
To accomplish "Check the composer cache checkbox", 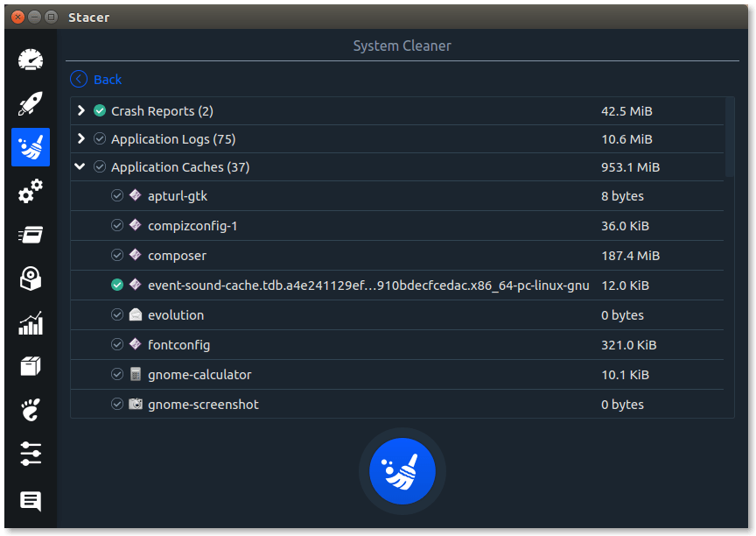I will (117, 255).
